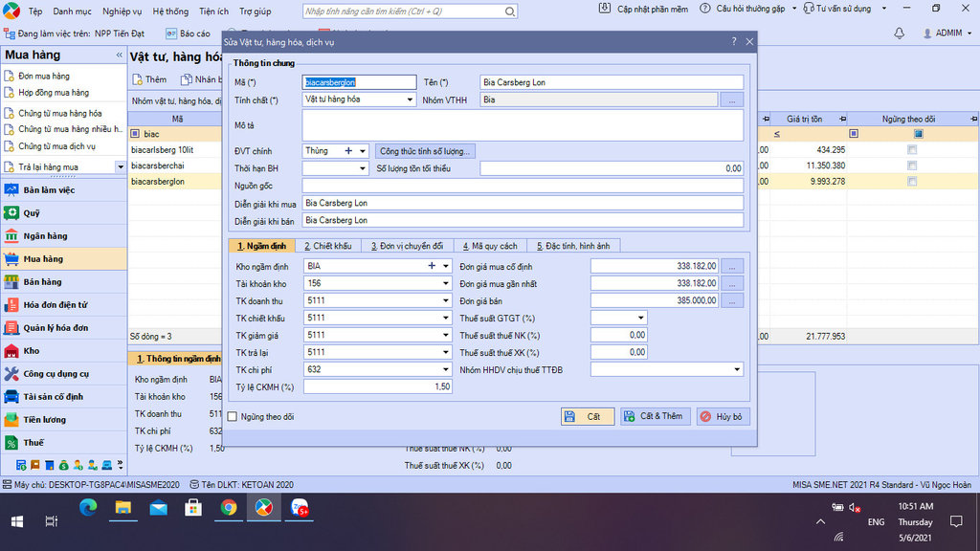Open Cập nhật phần mềm

pos(643,9)
